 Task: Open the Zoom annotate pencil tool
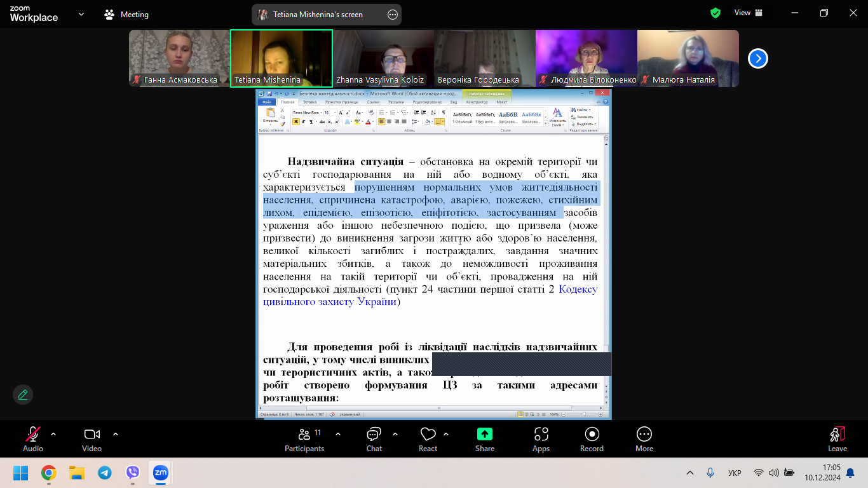click(23, 395)
